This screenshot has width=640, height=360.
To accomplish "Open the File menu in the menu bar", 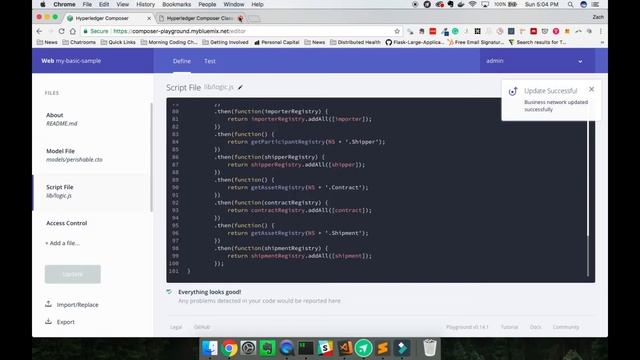I will pos(87,4).
